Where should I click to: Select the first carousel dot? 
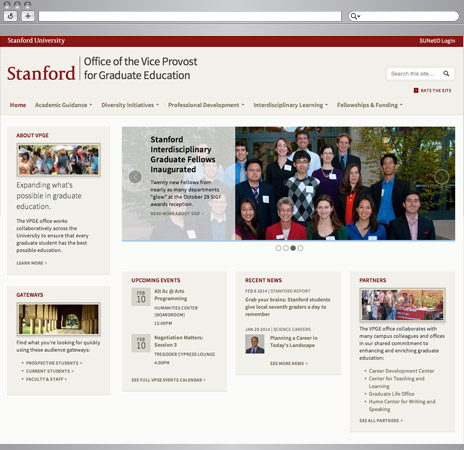click(278, 248)
